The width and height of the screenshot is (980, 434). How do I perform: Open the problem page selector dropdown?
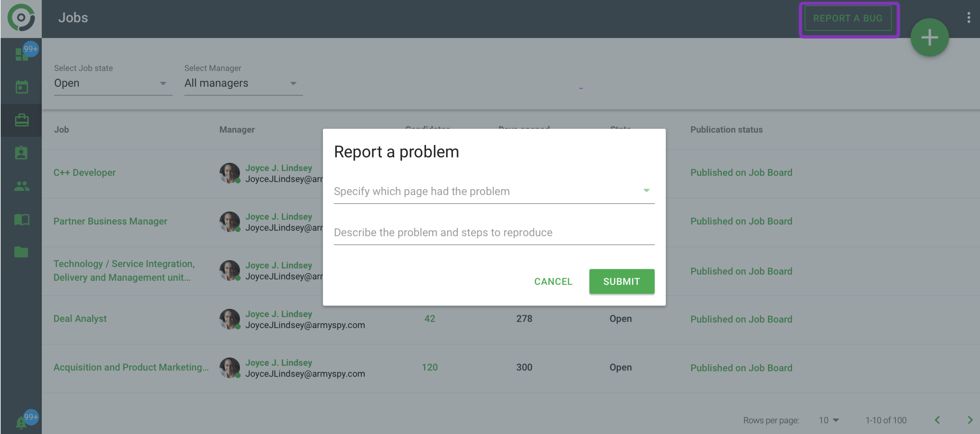point(493,191)
